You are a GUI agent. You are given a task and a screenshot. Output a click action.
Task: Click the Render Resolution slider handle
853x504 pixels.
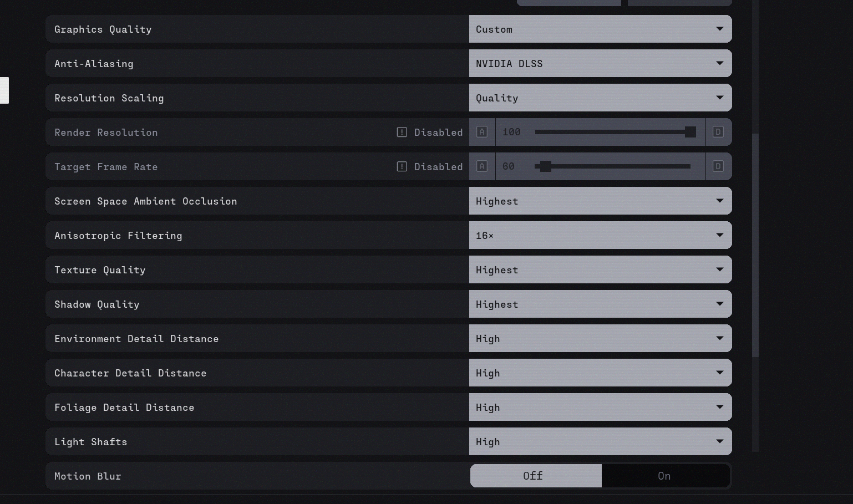(x=690, y=132)
